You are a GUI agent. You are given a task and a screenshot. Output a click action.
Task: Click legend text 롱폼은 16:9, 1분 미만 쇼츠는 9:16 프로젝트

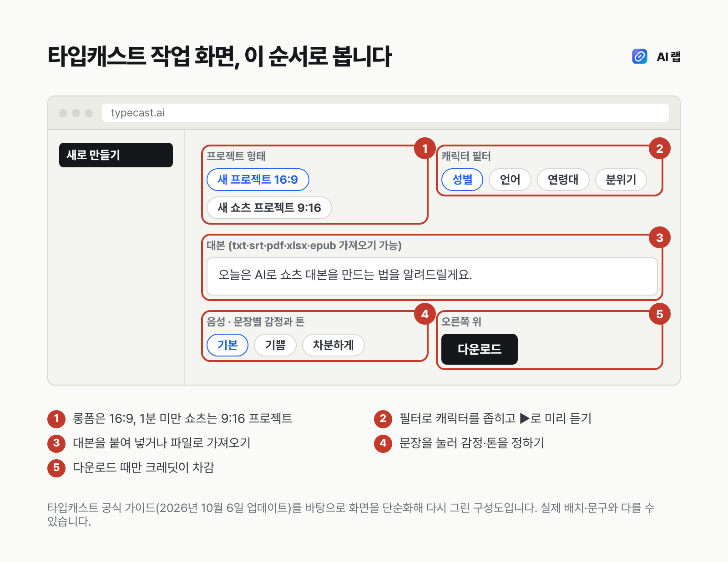point(182,418)
